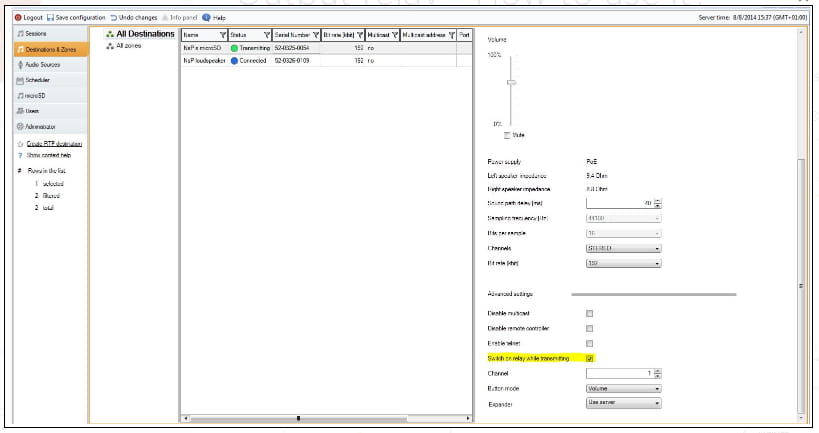The image size is (819, 433).
Task: Open the Sessions section in the sidebar
Action: click(51, 33)
